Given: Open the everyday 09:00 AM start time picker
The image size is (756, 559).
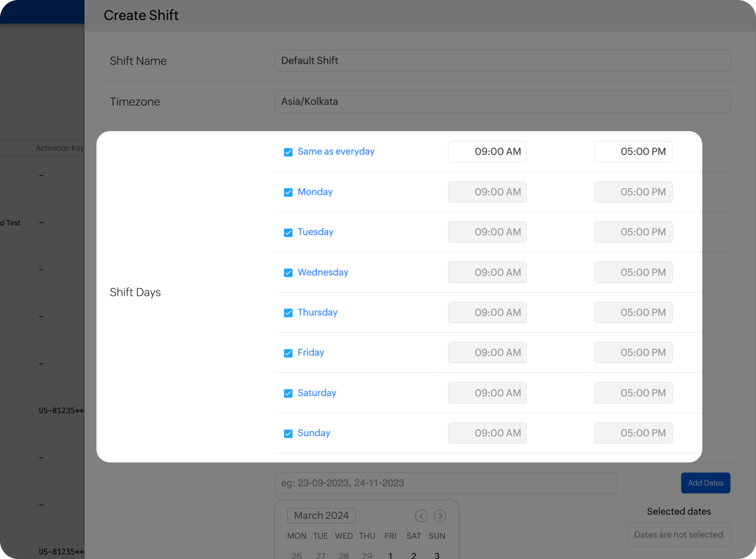Looking at the screenshot, I should pos(487,152).
